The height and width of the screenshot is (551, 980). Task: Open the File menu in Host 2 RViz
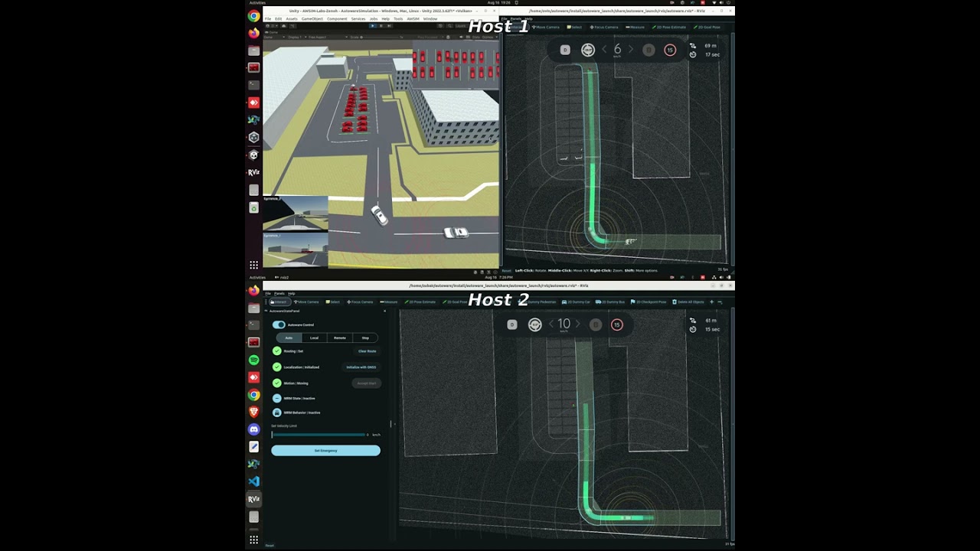click(267, 293)
